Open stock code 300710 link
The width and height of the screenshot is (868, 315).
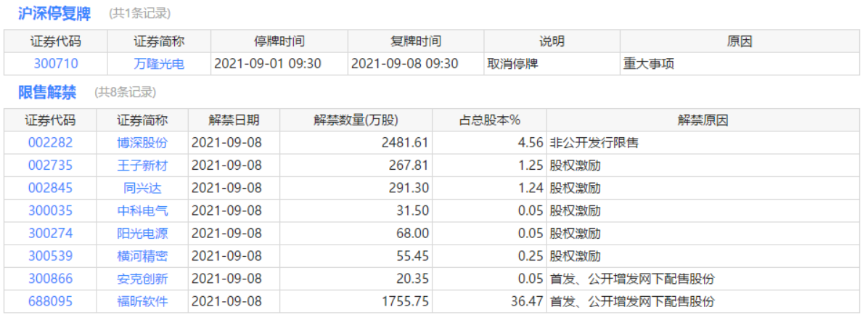click(x=55, y=64)
